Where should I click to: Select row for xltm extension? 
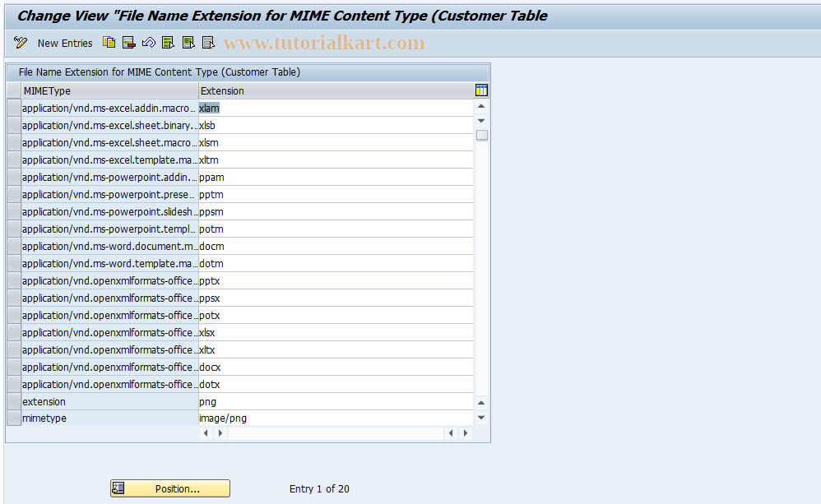coord(14,160)
